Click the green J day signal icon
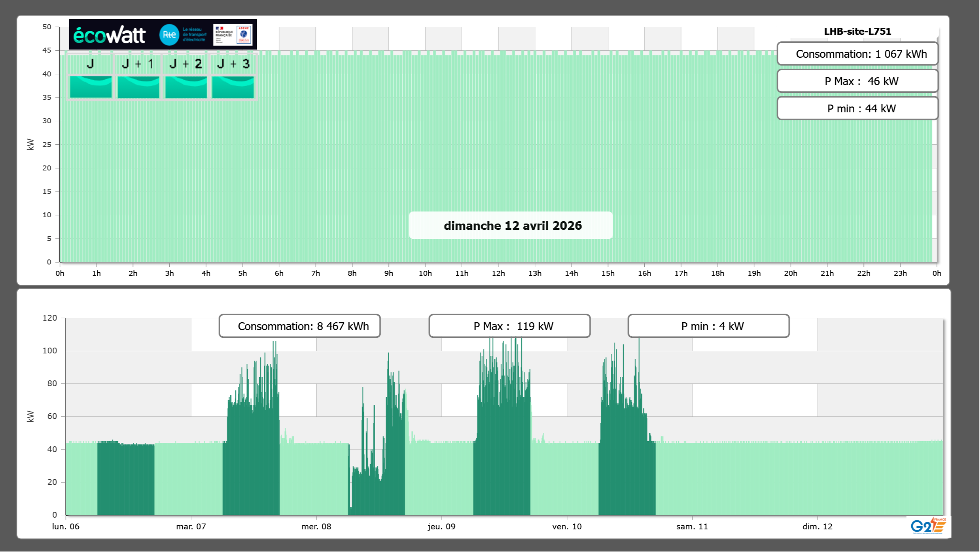The width and height of the screenshot is (980, 552). coord(91,87)
